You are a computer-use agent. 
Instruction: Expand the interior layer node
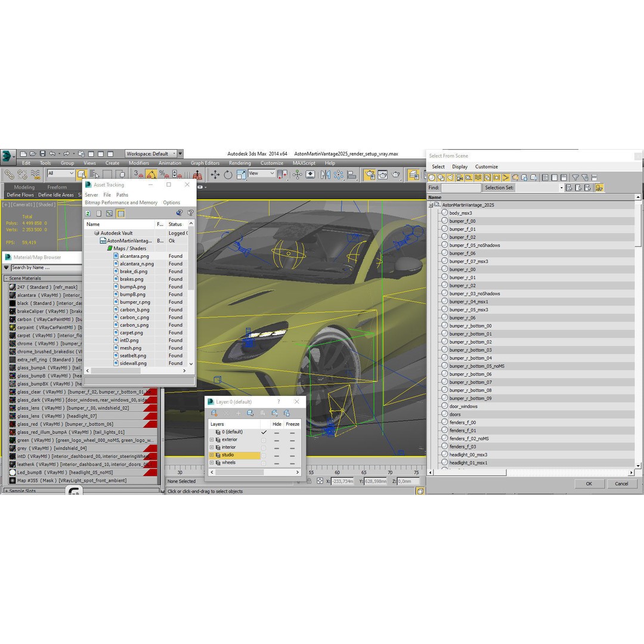coord(212,447)
